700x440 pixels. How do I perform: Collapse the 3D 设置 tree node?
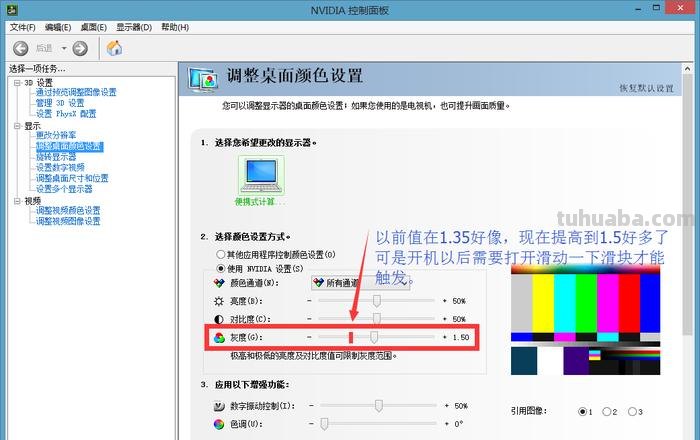(17, 83)
